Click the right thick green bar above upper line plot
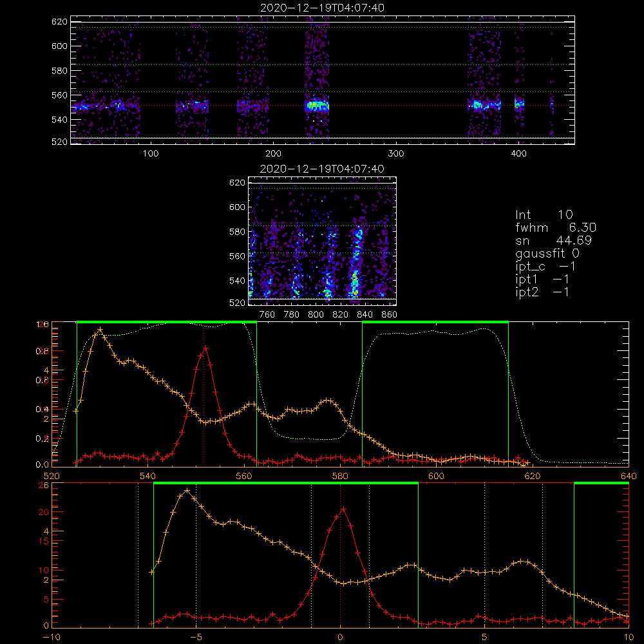 435,322
